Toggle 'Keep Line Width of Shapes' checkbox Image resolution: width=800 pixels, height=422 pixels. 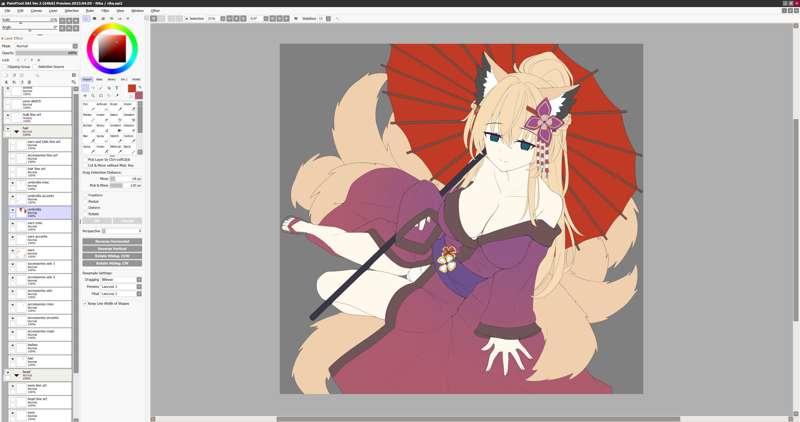pos(85,303)
